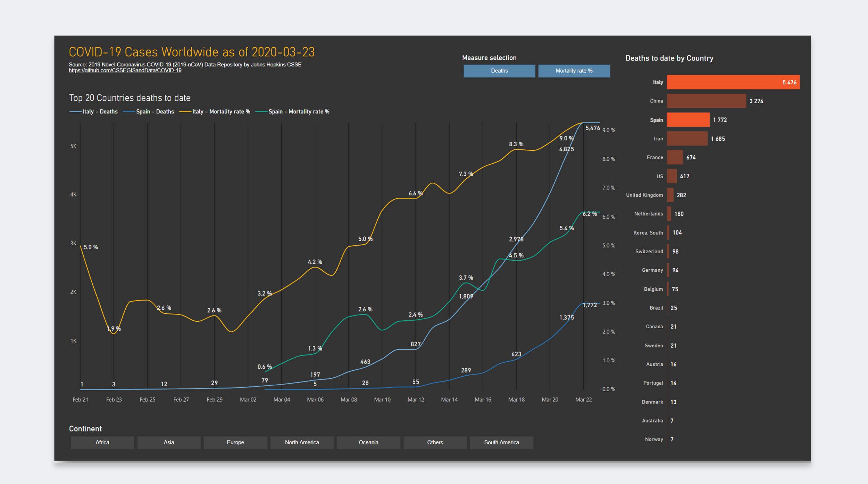Select the Mortality rate % measure button

(x=574, y=71)
